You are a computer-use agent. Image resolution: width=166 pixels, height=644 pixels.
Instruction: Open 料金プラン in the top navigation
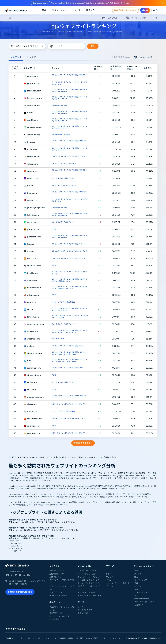[91, 10]
